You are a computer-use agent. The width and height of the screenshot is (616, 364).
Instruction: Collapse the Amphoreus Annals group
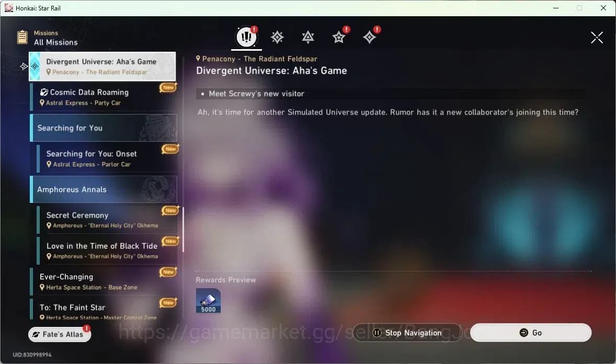click(x=104, y=189)
